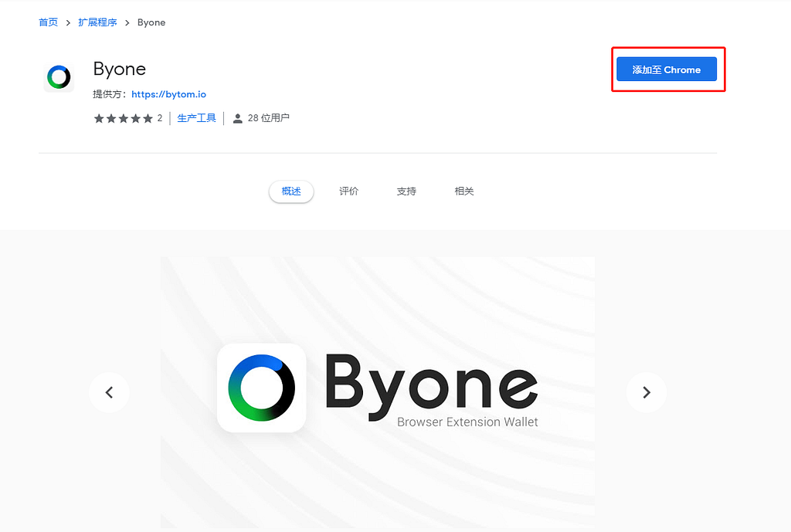Screen dimensions: 791x532
Task: Click the five-star rating stars
Action: 123,118
